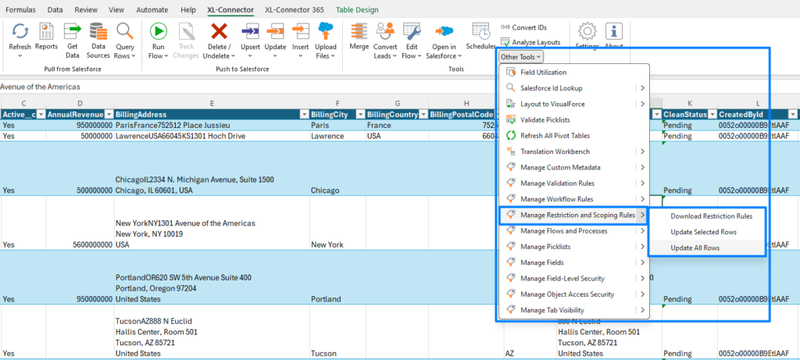This screenshot has height=360, width=800.
Task: Switch to XL-Connector 365 tab
Action: pos(294,10)
